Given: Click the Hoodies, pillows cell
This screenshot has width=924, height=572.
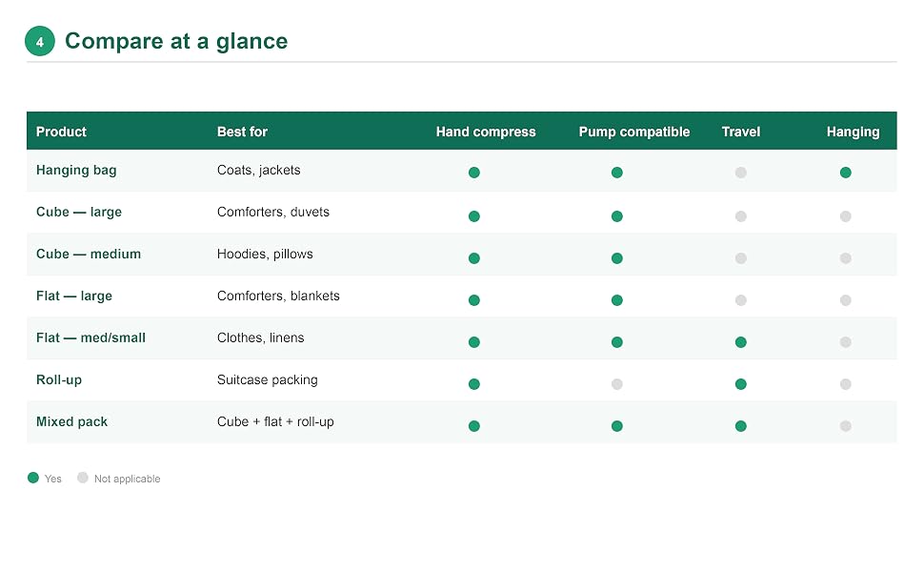Looking at the screenshot, I should (x=265, y=255).
